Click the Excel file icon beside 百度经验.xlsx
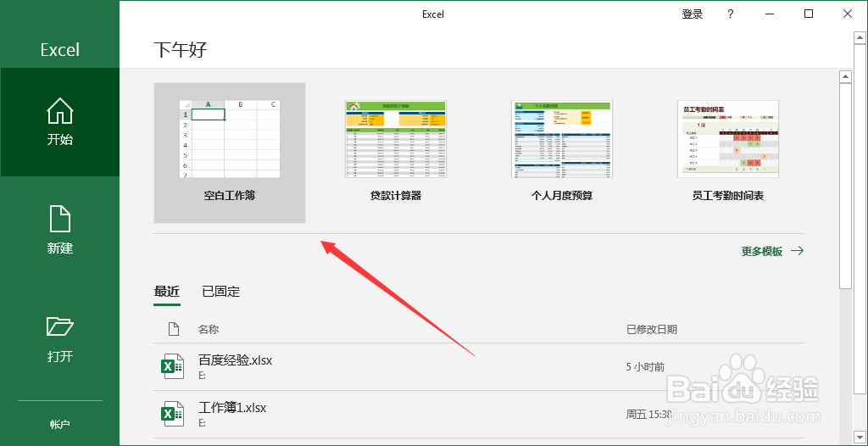Viewport: 868px width, 446px height. tap(172, 367)
